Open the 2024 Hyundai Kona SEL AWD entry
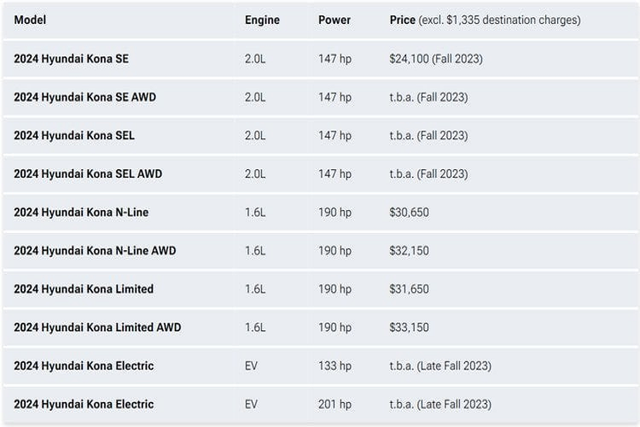 87,174
